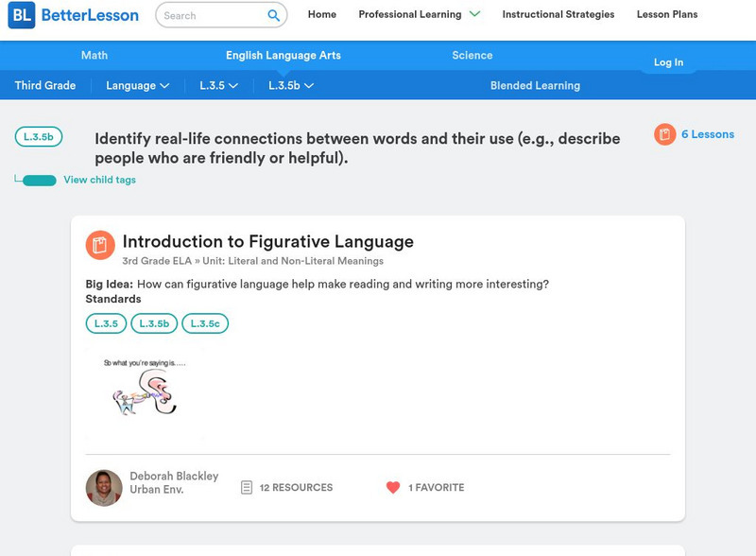Open Instructional Strategies in the top menu
The height and width of the screenshot is (556, 756).
pyautogui.click(x=558, y=14)
